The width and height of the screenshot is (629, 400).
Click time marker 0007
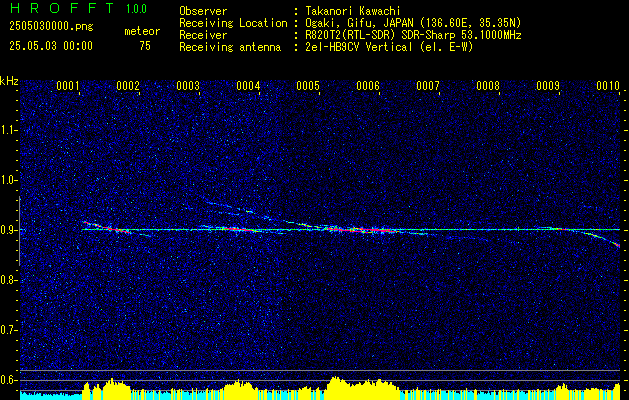click(x=428, y=86)
